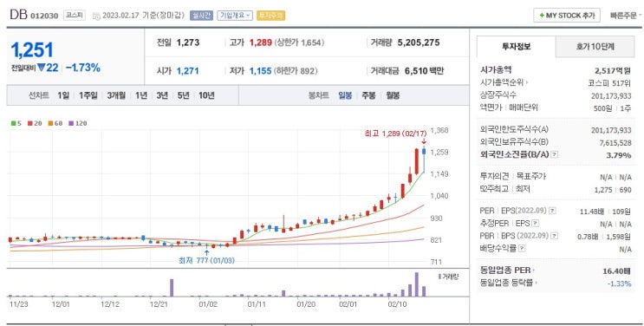Click the 투자의견 label

(x=494, y=176)
